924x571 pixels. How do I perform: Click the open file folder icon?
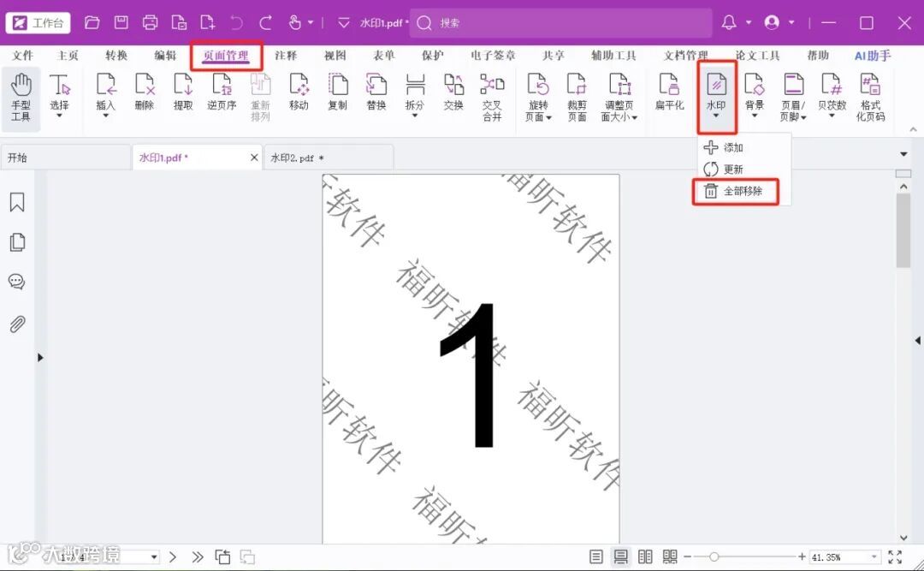tap(92, 23)
